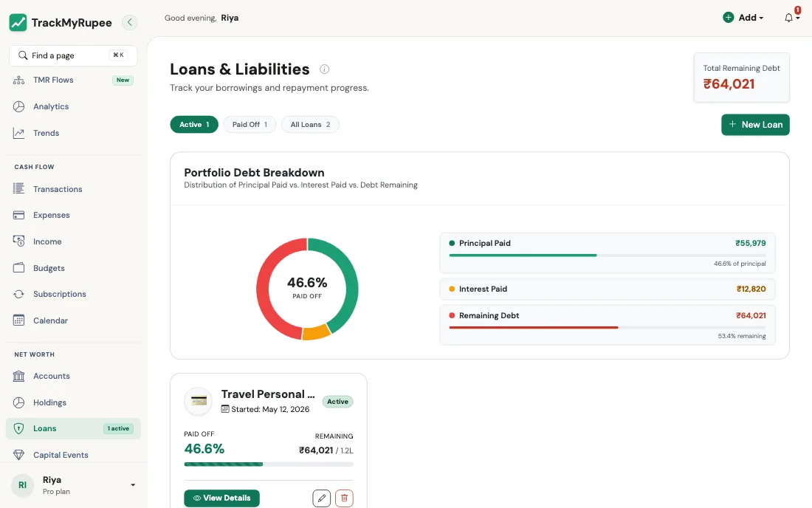Select the All Loans filter tab
The height and width of the screenshot is (508, 812).
coord(310,124)
